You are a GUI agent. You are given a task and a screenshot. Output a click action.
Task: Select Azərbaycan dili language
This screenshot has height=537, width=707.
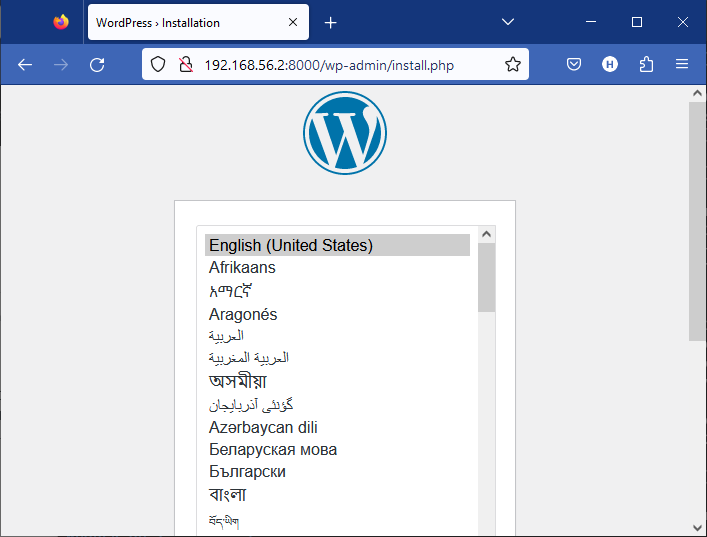[337, 427]
